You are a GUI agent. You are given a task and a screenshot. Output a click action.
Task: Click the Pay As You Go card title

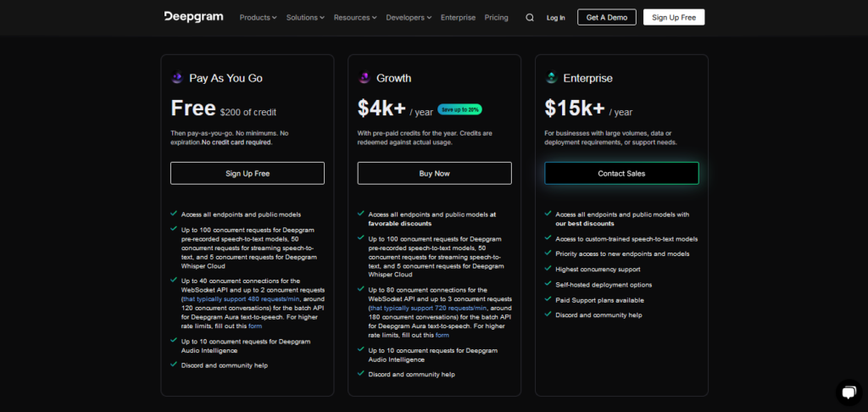tap(225, 79)
